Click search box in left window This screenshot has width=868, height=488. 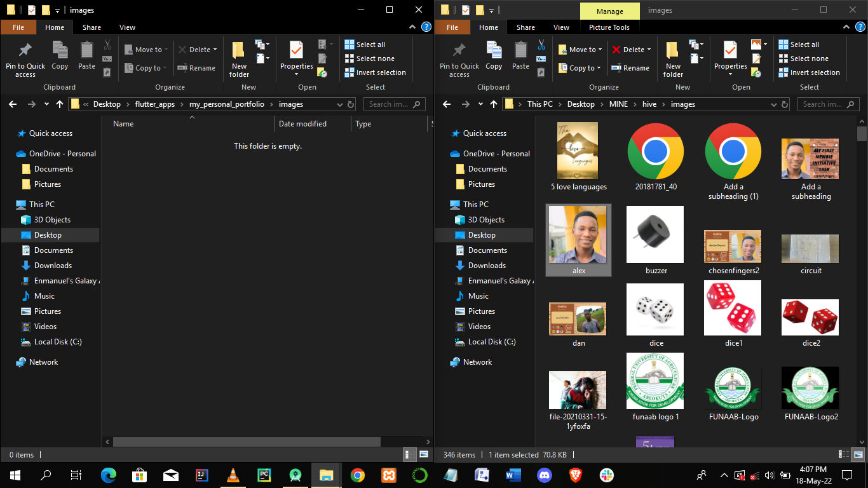[394, 104]
